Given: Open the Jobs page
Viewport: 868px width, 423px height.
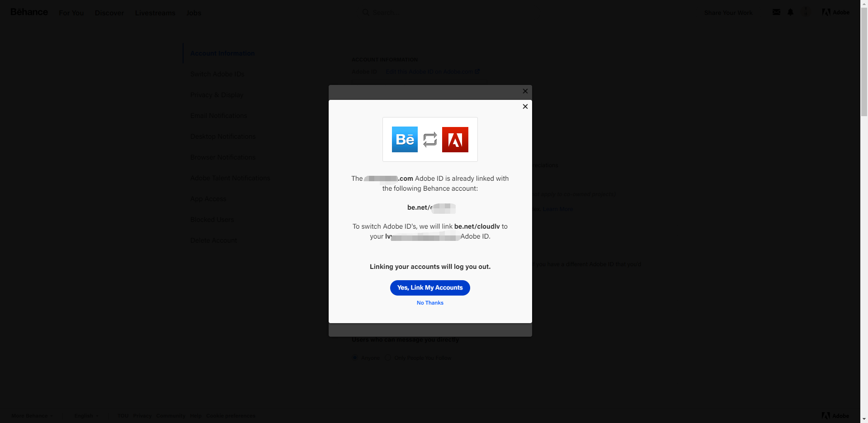Looking at the screenshot, I should [x=194, y=13].
